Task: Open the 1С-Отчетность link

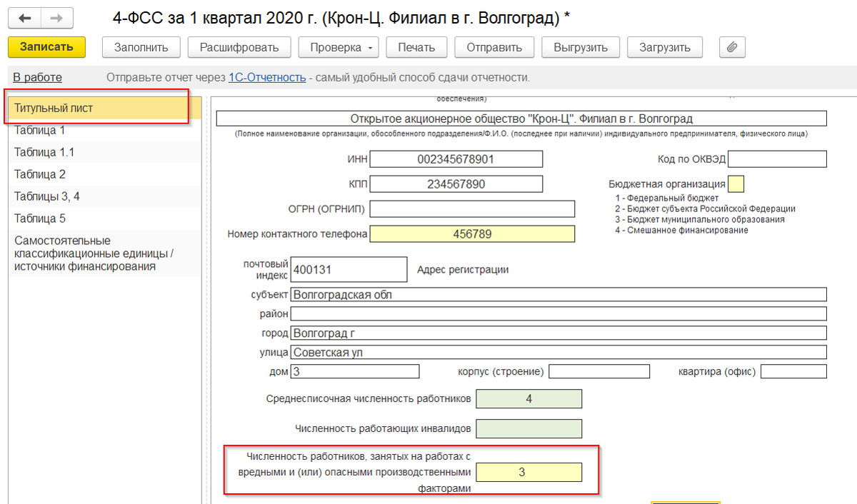Action: pyautogui.click(x=267, y=77)
